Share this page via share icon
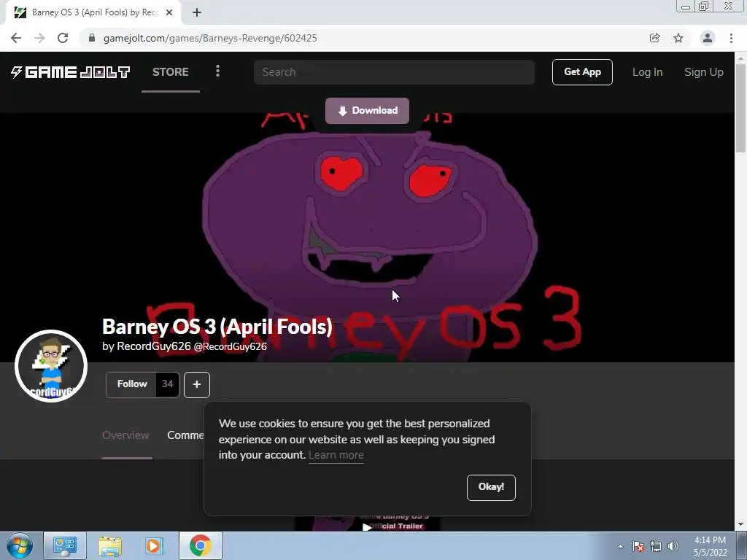The height and width of the screenshot is (560, 747). tap(654, 38)
